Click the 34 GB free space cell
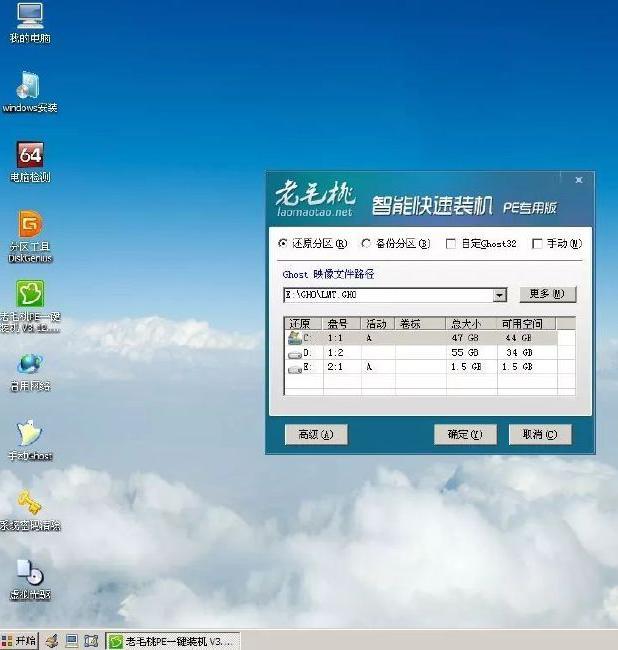The image size is (618, 650). [519, 353]
